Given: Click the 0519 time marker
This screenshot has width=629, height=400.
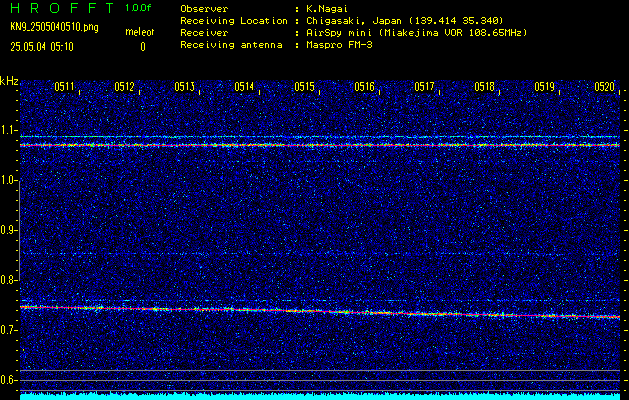Looking at the screenshot, I should (x=544, y=87).
